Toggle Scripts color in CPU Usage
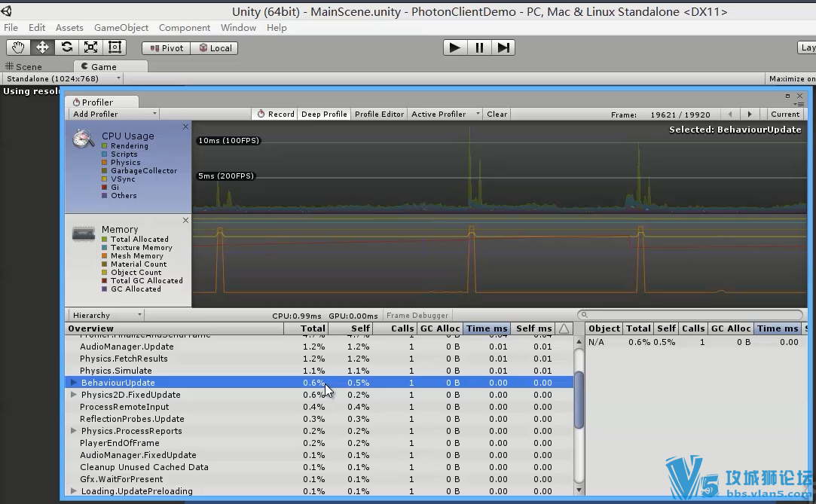816x504 pixels. (x=105, y=154)
